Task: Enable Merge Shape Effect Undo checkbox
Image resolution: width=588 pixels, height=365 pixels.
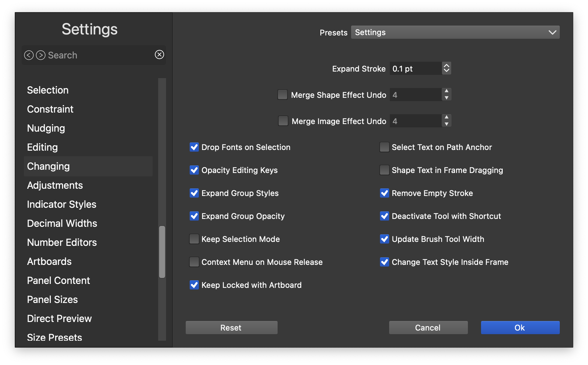Action: click(x=283, y=95)
